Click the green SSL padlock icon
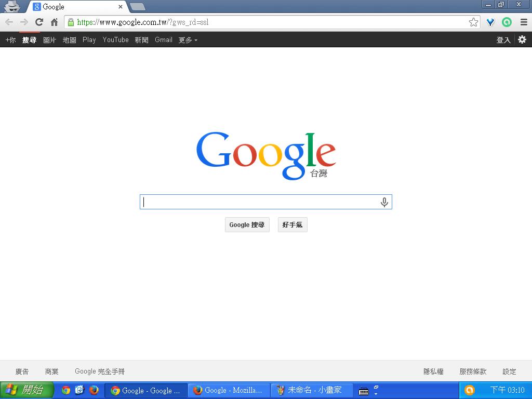 71,22
